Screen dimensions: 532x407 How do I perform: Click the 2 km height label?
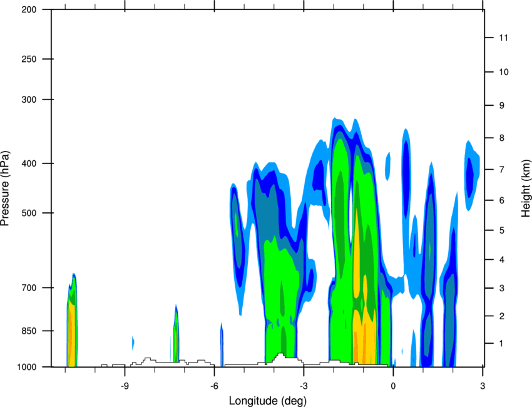502,316
